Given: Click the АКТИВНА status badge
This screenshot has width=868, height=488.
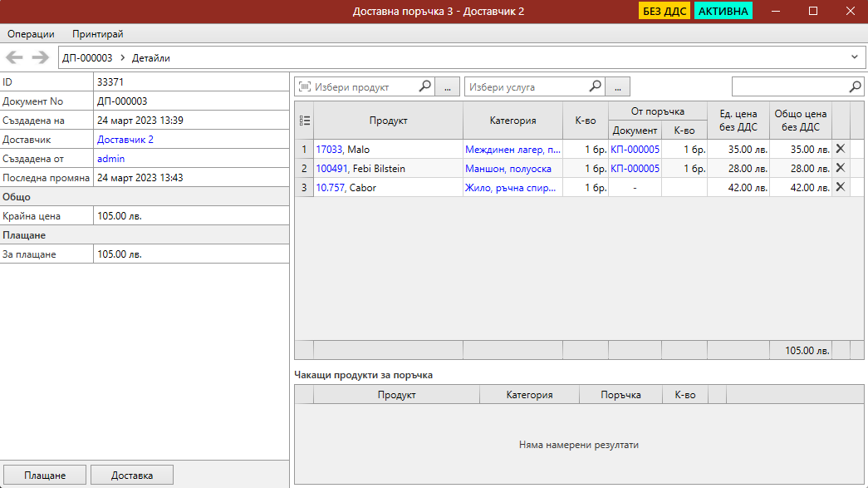Looking at the screenshot, I should click(x=723, y=11).
